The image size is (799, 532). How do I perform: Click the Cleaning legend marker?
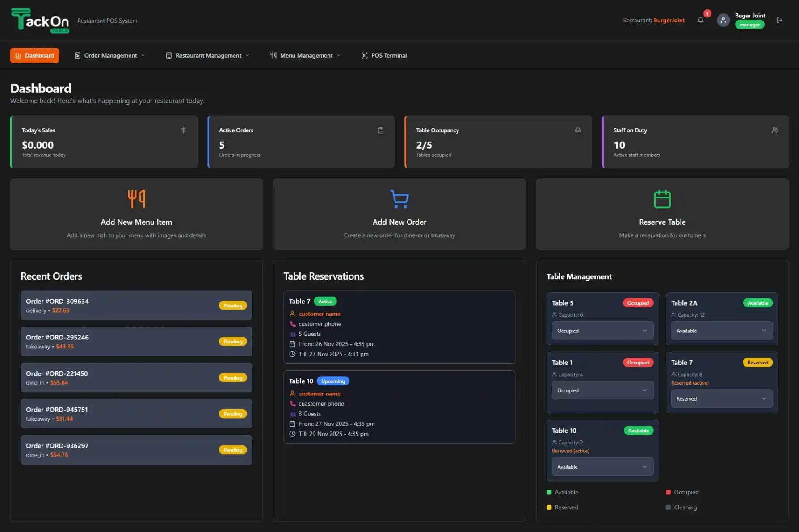pos(668,507)
